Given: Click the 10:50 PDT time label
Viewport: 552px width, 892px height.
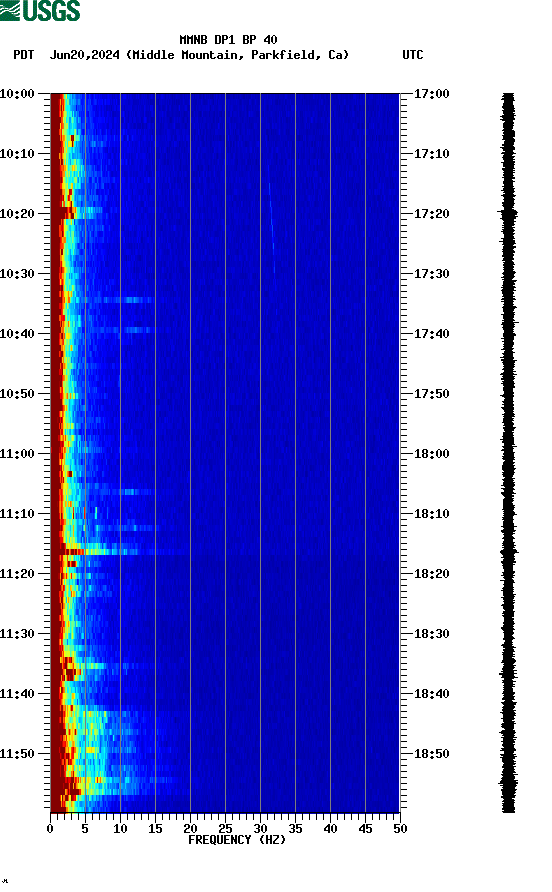Looking at the screenshot, I should (17, 394).
